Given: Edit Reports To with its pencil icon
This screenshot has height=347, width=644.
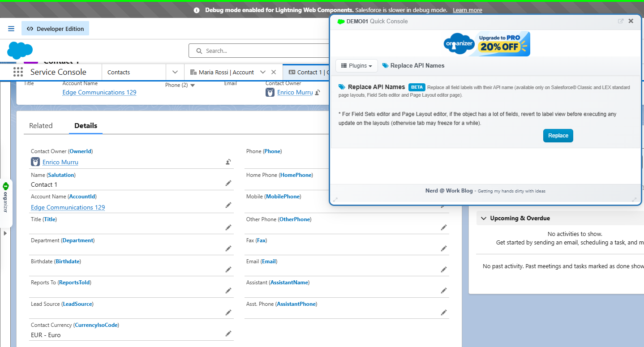Looking at the screenshot, I should 228,291.
